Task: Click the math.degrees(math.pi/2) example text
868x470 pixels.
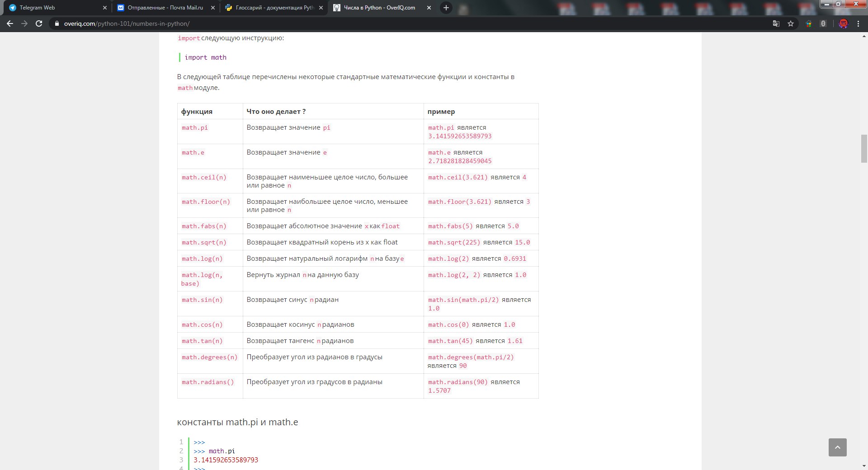Action: (471, 357)
